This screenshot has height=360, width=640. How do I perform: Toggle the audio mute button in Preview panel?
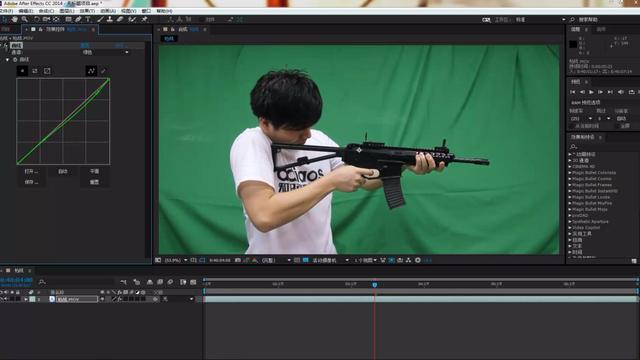621,92
